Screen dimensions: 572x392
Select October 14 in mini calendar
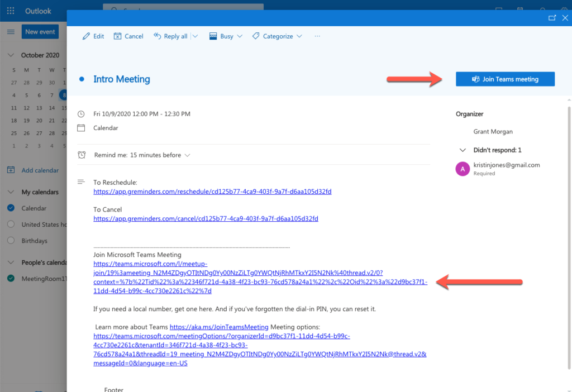(x=52, y=108)
